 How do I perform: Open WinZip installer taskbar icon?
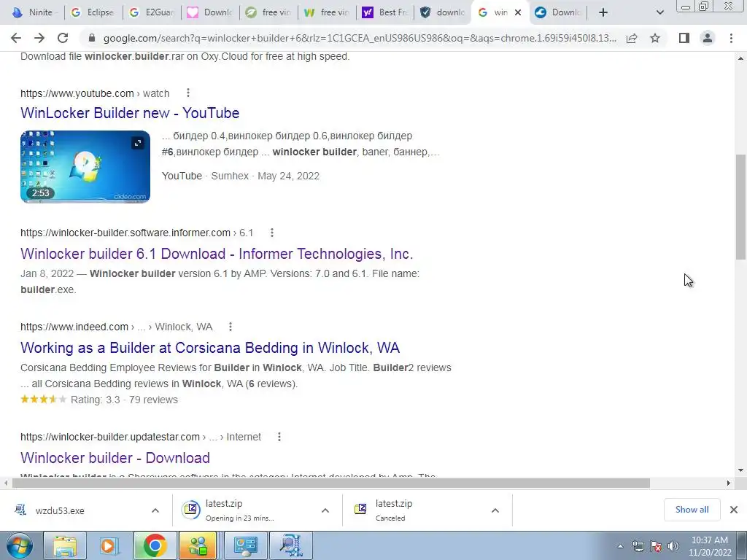click(x=290, y=545)
